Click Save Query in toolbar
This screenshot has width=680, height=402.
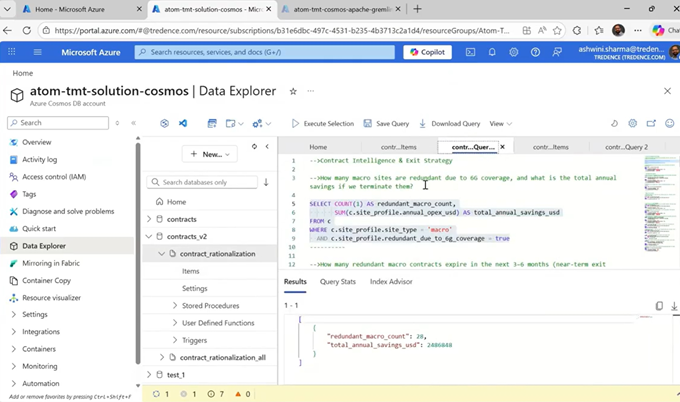(386, 124)
